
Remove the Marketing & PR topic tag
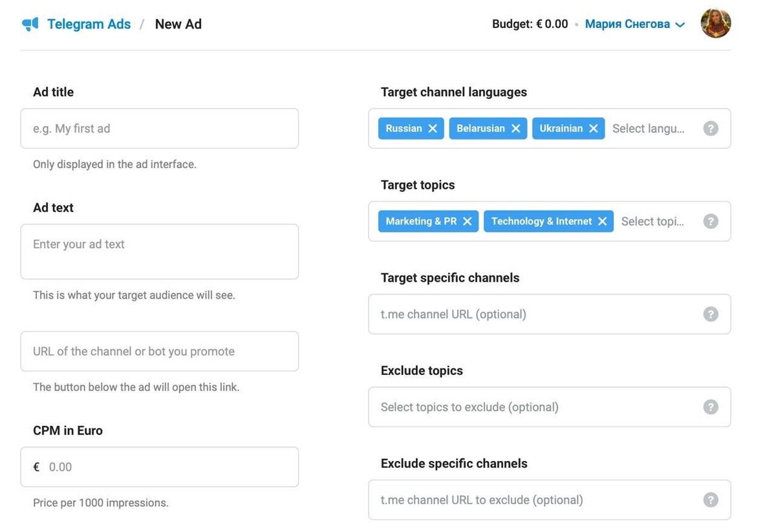[x=467, y=222]
